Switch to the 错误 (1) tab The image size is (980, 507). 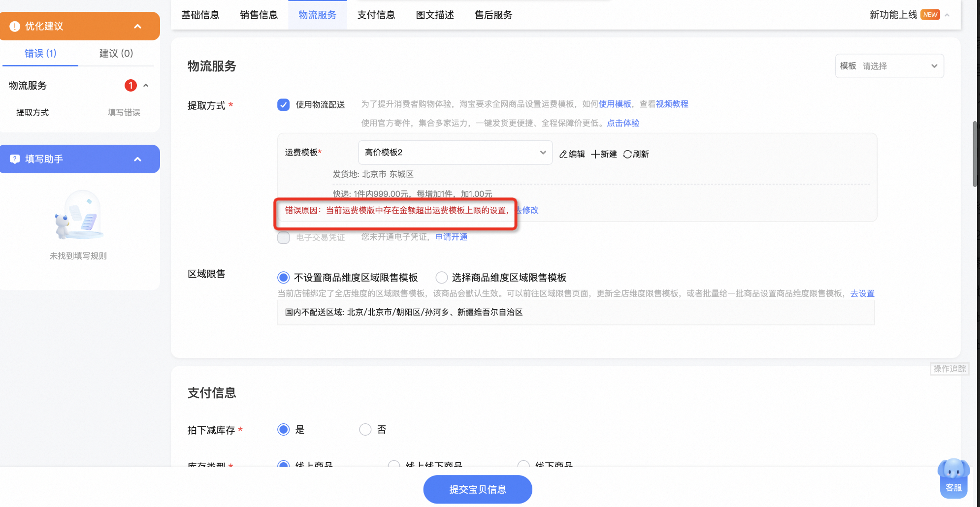[40, 53]
